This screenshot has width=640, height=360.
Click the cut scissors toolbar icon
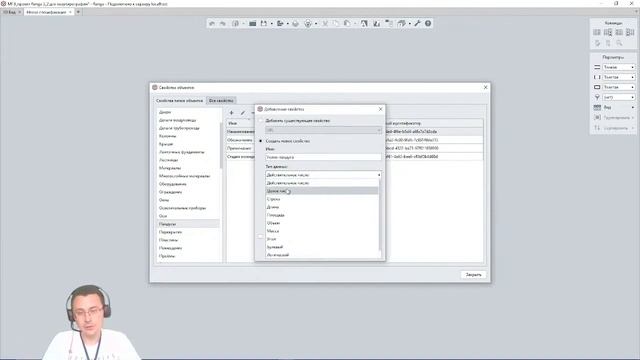pyautogui.click(x=325, y=24)
